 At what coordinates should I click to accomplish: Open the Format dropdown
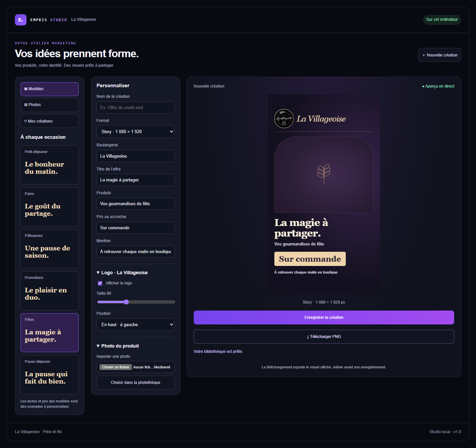pos(136,131)
